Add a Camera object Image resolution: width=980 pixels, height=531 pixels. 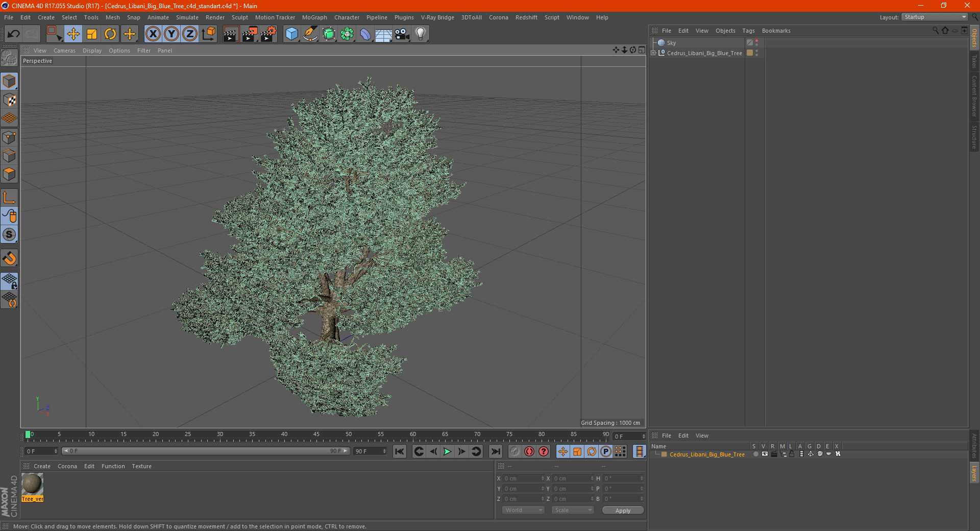[x=402, y=34]
